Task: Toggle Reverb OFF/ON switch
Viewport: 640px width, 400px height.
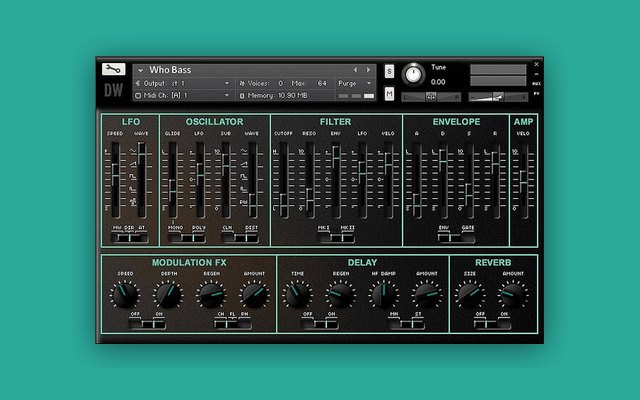Action: (x=492, y=324)
